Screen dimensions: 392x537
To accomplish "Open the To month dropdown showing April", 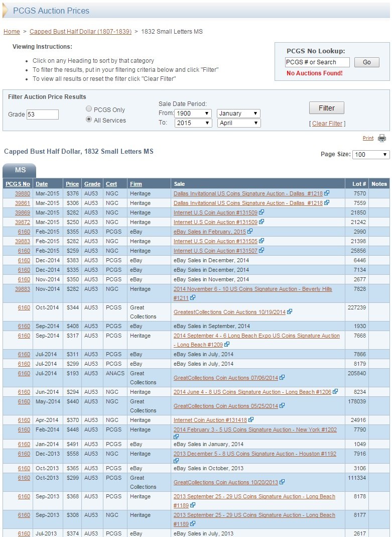I will [239, 123].
